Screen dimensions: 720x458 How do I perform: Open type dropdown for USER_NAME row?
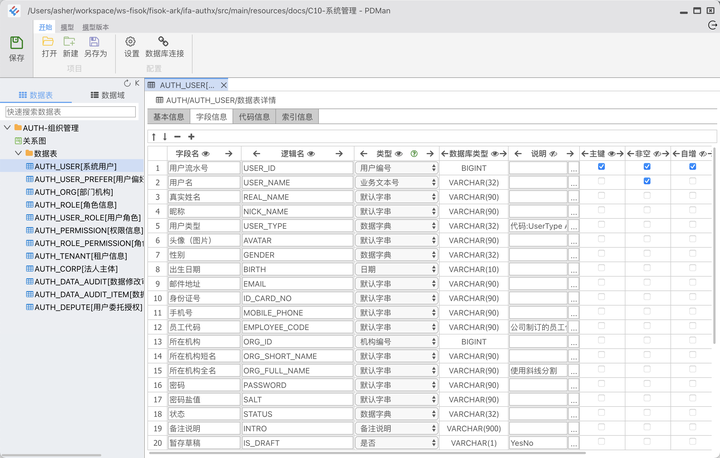[x=397, y=182]
